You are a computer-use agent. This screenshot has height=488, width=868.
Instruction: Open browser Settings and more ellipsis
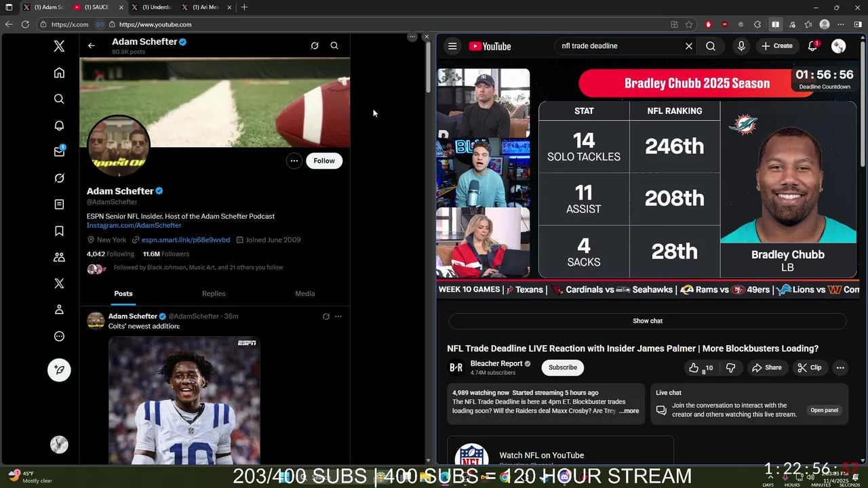841,24
